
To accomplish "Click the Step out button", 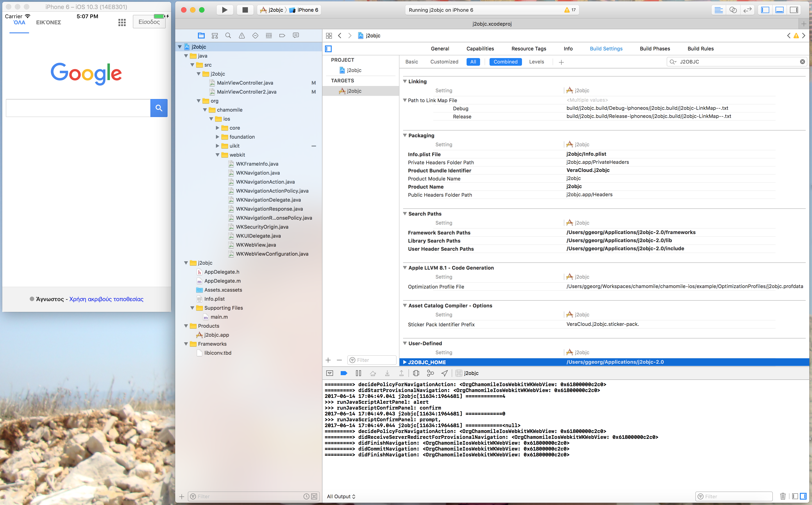I will click(401, 373).
